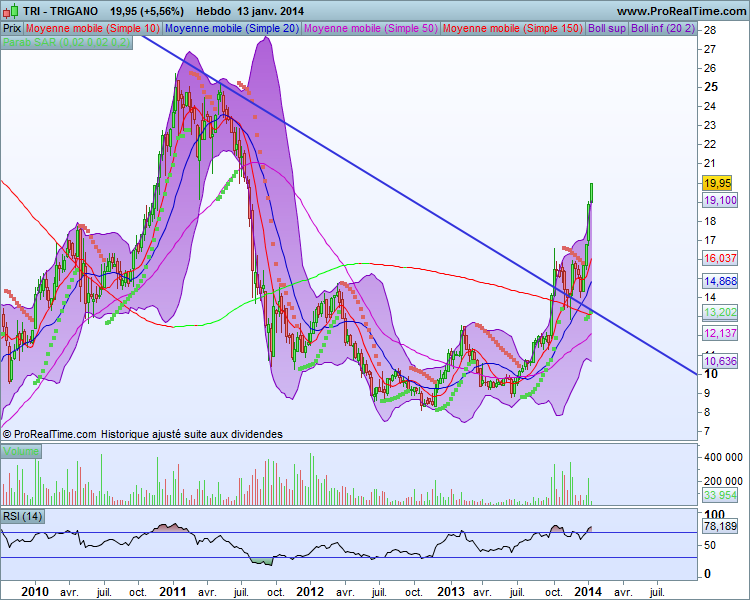The height and width of the screenshot is (600, 750).
Task: Click Historique ajusté suite aux dividendes text
Action: click(x=192, y=434)
